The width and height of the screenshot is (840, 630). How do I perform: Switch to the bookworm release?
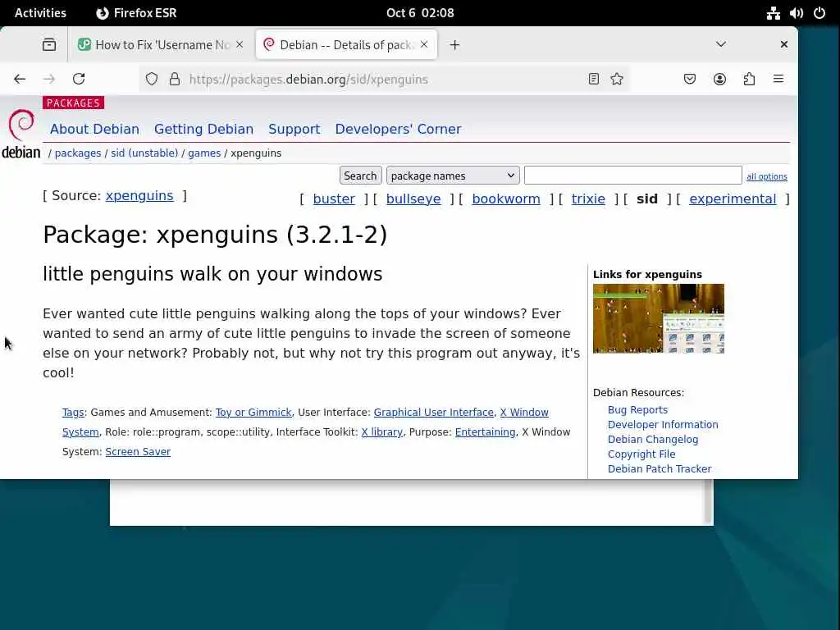click(506, 199)
